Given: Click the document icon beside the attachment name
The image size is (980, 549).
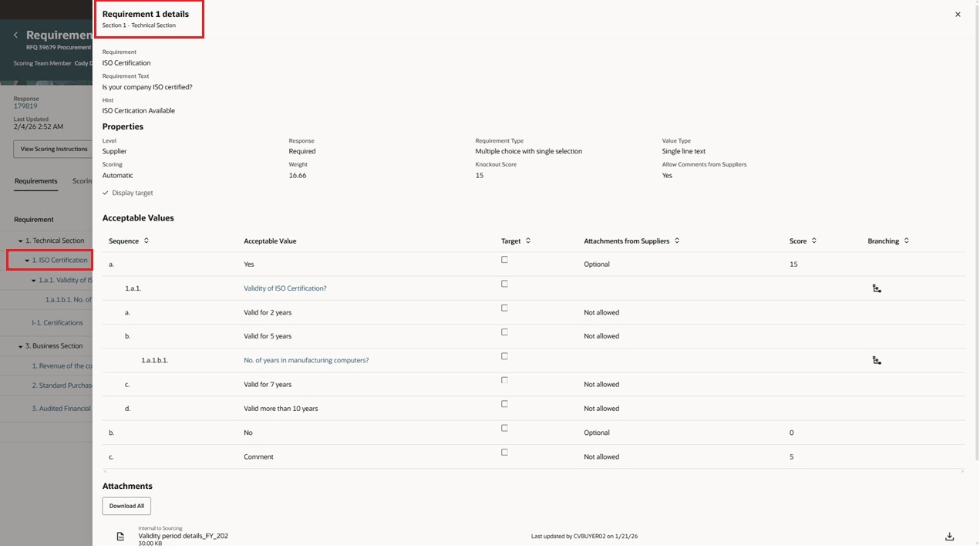Looking at the screenshot, I should 120,535.
